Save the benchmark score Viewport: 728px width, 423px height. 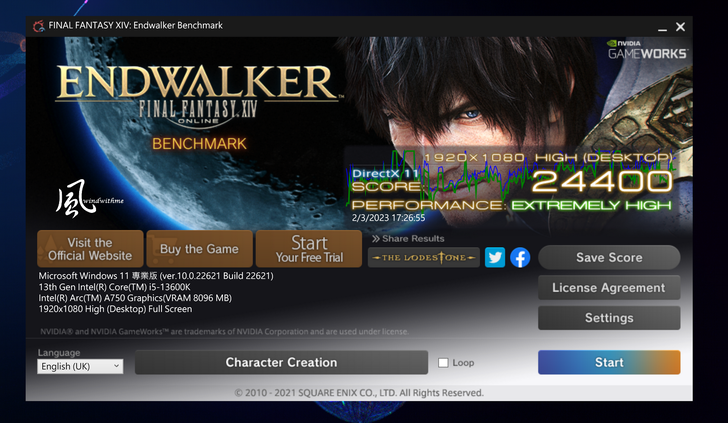pos(609,257)
